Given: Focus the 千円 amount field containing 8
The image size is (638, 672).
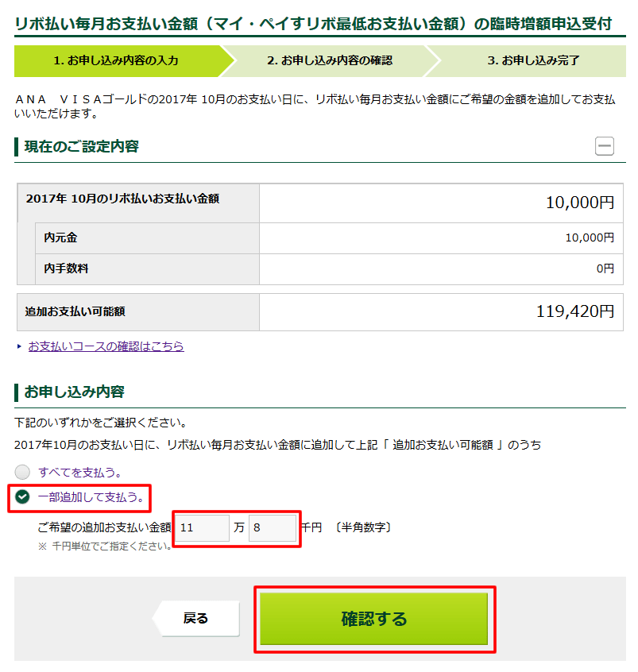Looking at the screenshot, I should coord(273,527).
